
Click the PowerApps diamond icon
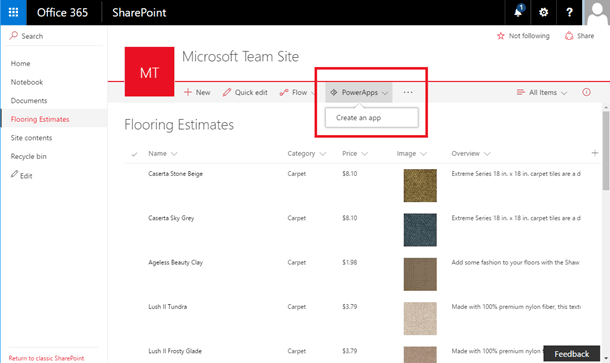(x=334, y=92)
